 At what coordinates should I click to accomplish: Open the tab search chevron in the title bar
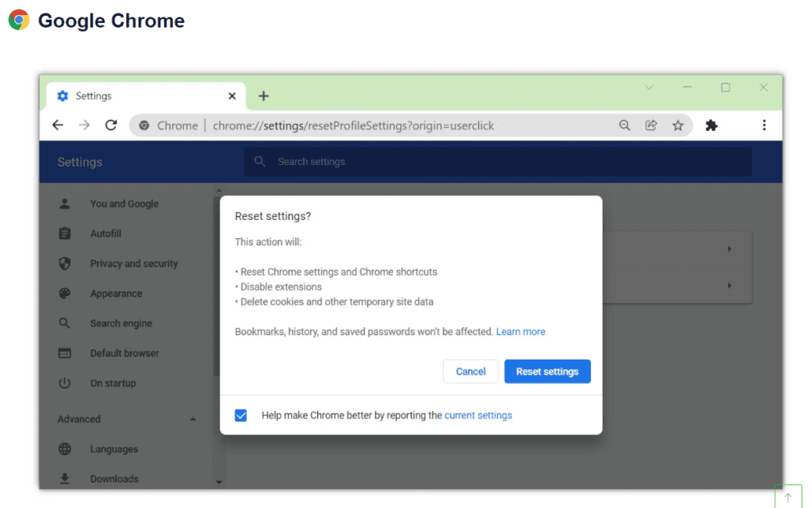point(649,87)
